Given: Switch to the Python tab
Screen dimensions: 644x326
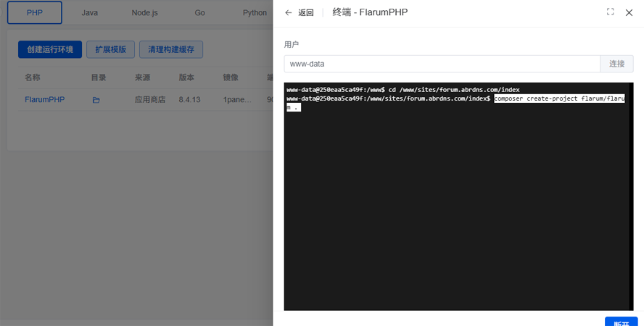Looking at the screenshot, I should click(x=255, y=13).
